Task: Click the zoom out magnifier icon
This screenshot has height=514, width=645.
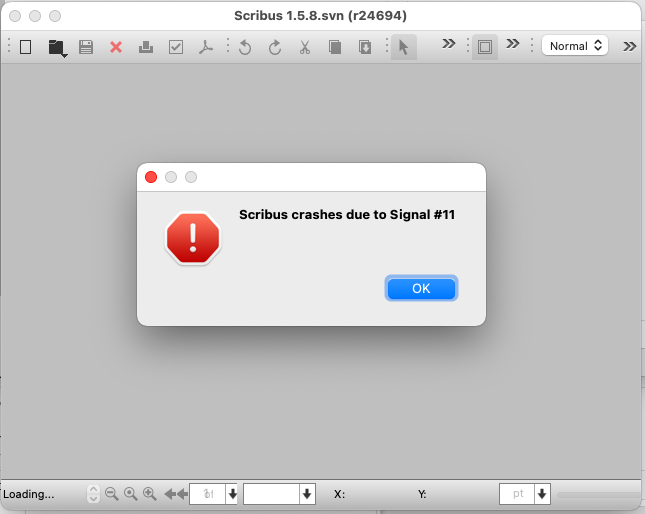Action: (112, 494)
